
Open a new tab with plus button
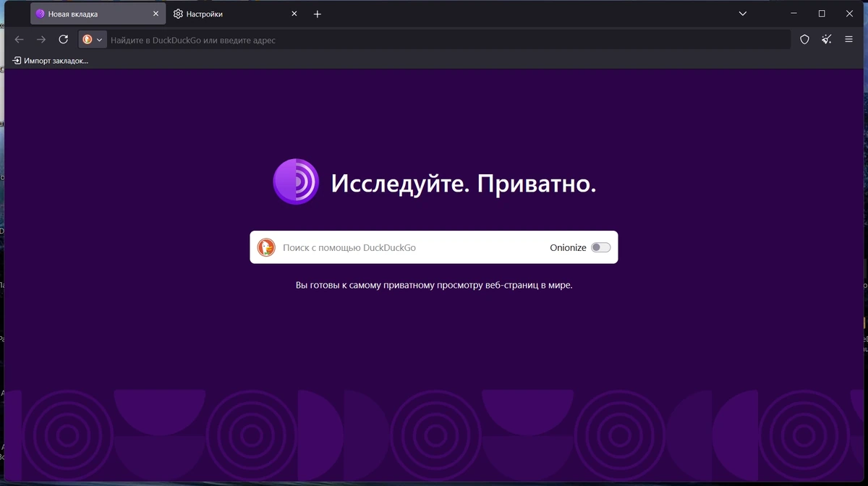coord(317,14)
